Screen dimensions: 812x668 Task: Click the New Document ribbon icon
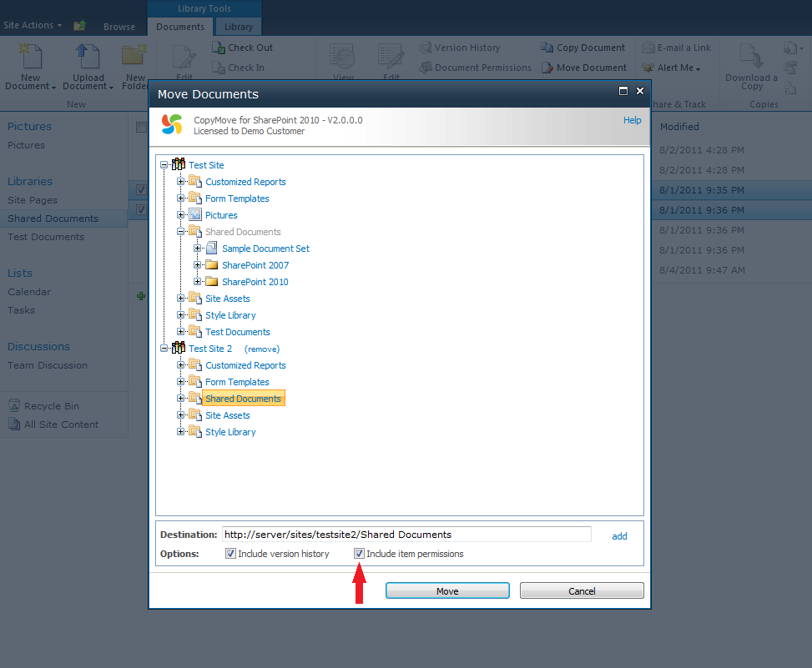click(x=31, y=56)
